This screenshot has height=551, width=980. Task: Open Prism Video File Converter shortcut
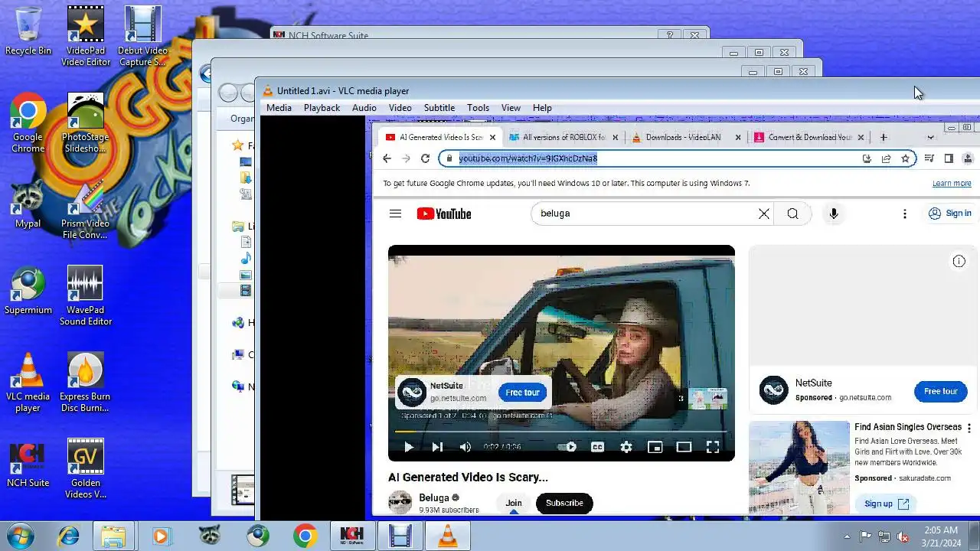[x=86, y=210]
